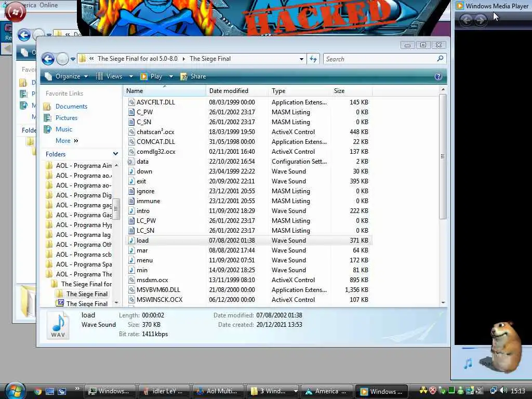This screenshot has width=532, height=399.
Task: Click the magnifier search icon
Action: 440,59
